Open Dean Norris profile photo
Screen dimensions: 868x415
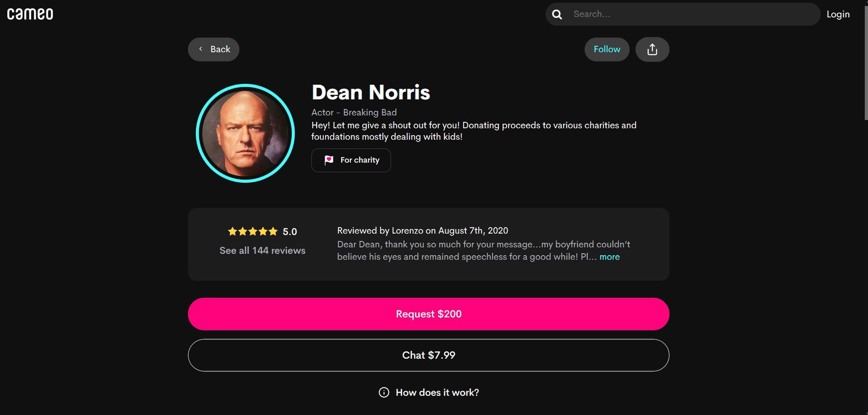(x=245, y=133)
